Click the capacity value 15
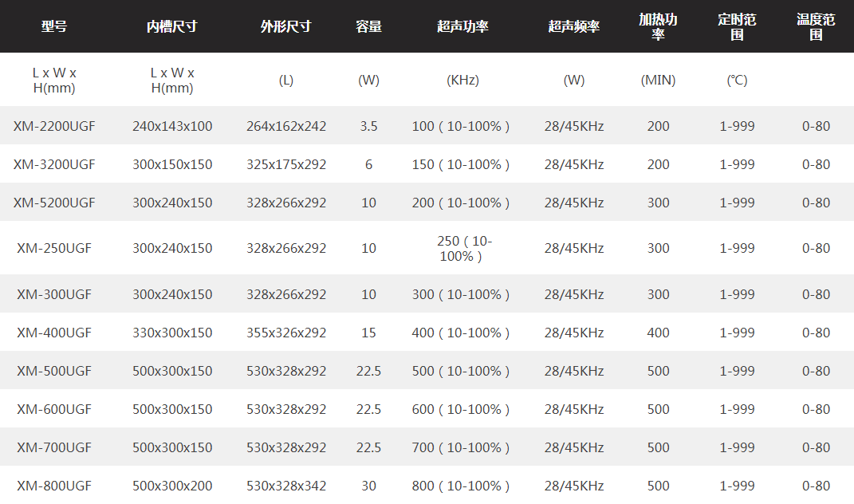Image resolution: width=854 pixels, height=504 pixels. [x=368, y=333]
